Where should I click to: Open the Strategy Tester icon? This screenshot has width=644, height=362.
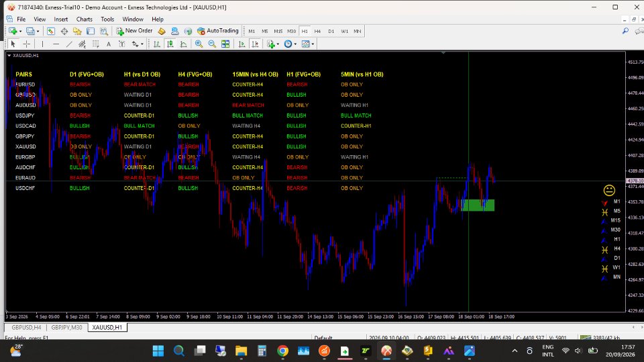pyautogui.click(x=104, y=31)
